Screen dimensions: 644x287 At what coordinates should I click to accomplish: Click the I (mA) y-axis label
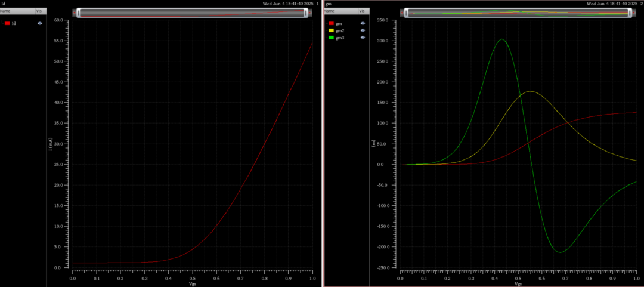tap(51, 144)
